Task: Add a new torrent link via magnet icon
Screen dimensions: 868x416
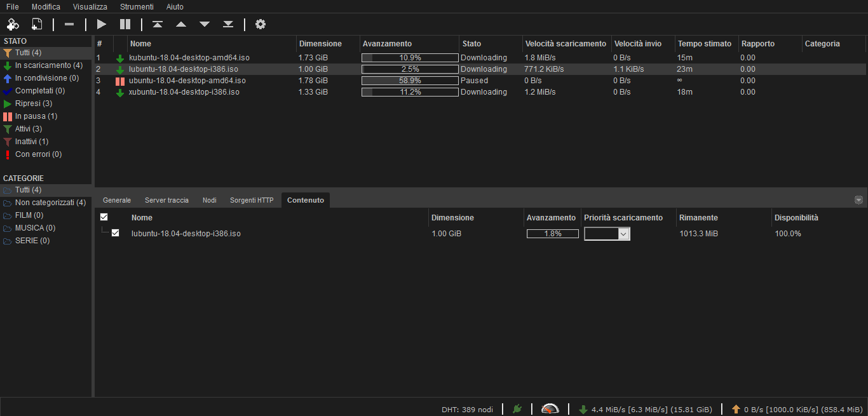Action: 13,24
